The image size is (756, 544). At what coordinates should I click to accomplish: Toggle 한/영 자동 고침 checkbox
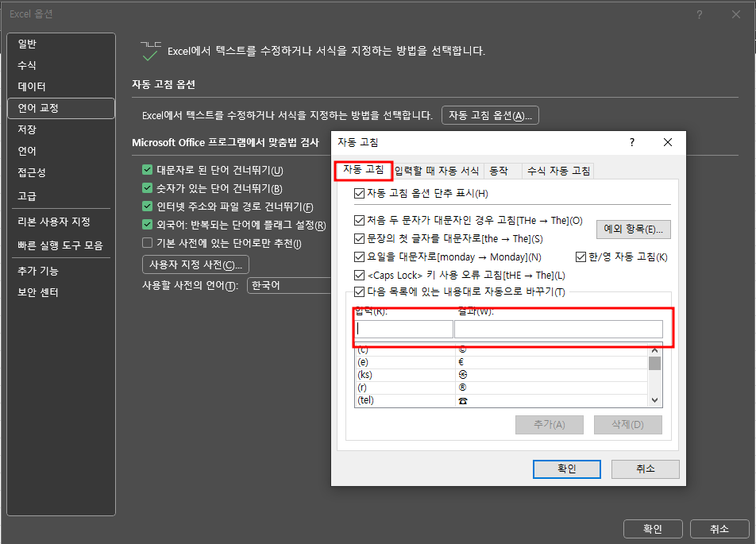point(580,257)
